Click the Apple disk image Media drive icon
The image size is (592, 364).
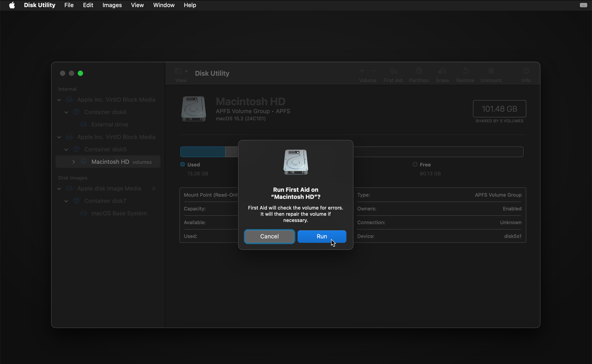69,188
